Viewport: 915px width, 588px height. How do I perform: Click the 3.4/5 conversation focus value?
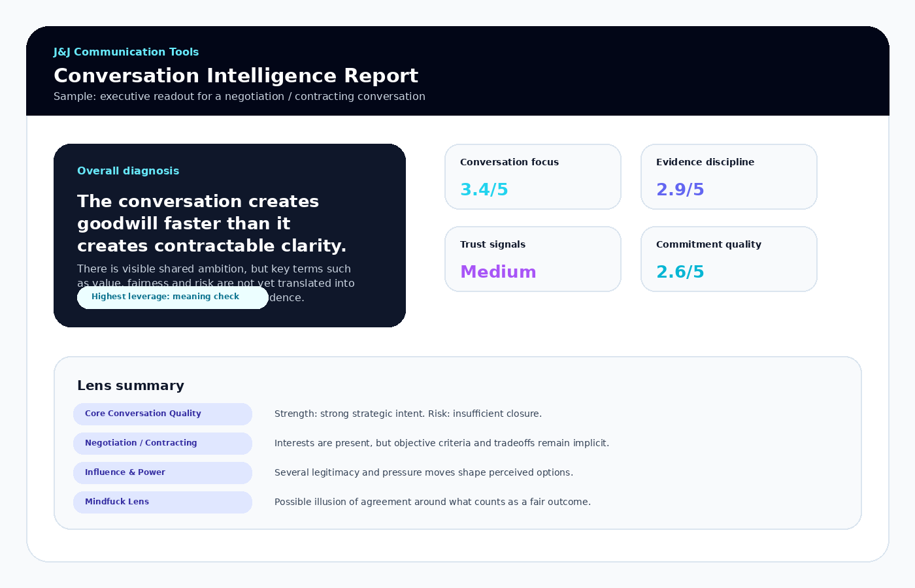[x=484, y=189]
